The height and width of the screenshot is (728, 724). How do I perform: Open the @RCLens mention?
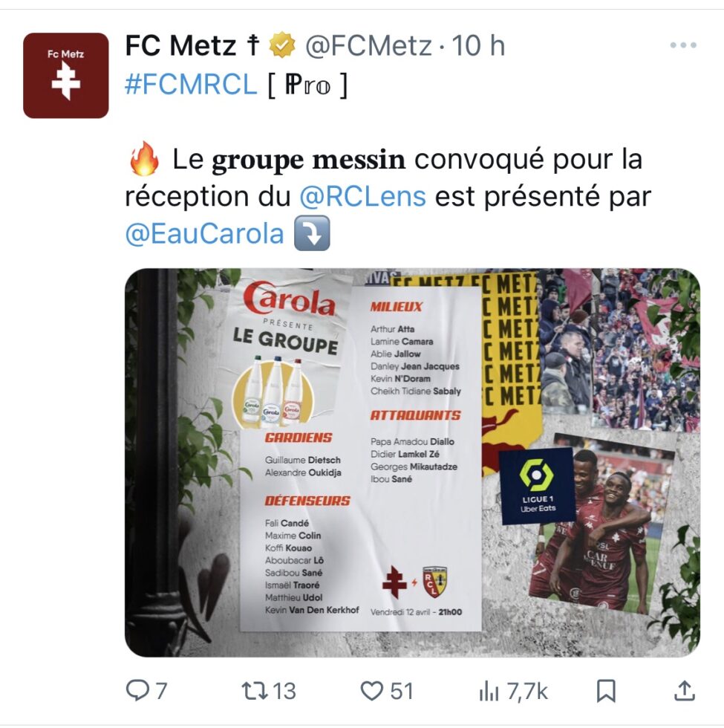click(x=362, y=196)
